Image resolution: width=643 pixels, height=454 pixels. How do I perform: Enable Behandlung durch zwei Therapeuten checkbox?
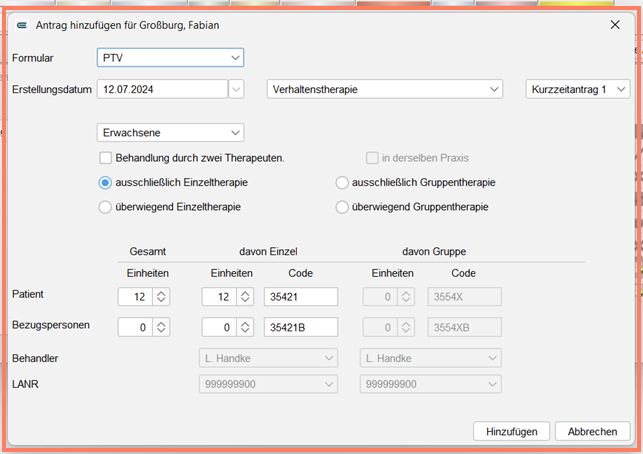(x=105, y=158)
